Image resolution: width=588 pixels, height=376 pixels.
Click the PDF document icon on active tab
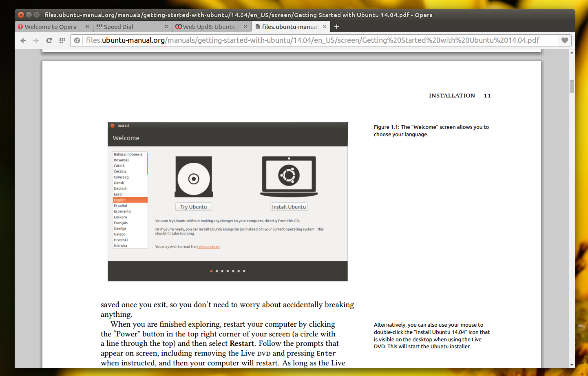click(257, 27)
